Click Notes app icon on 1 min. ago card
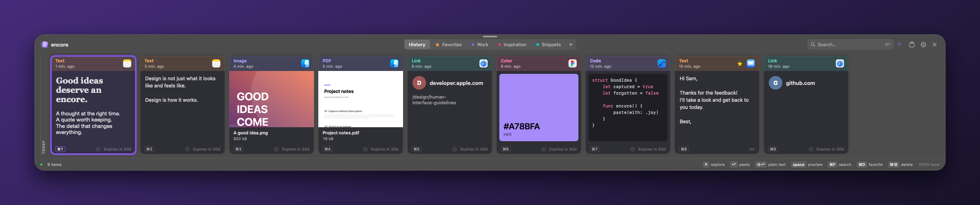This screenshot has height=205, width=980. pyautogui.click(x=127, y=63)
